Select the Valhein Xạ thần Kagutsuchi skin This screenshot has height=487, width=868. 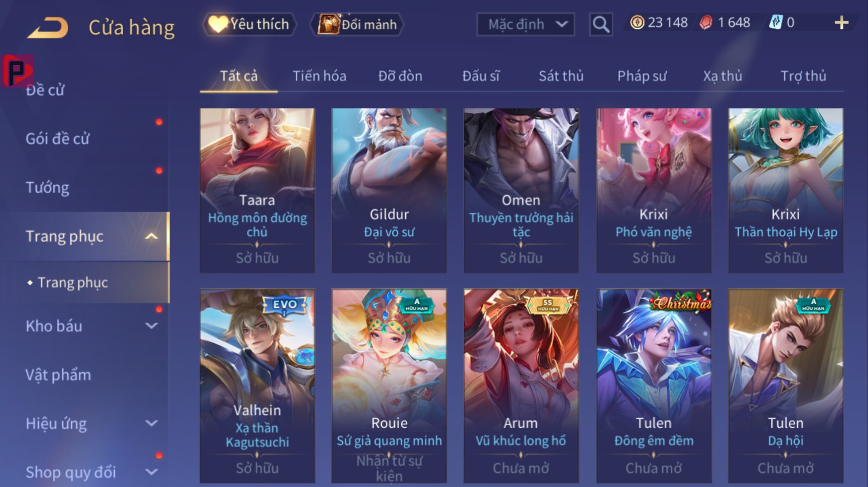257,386
